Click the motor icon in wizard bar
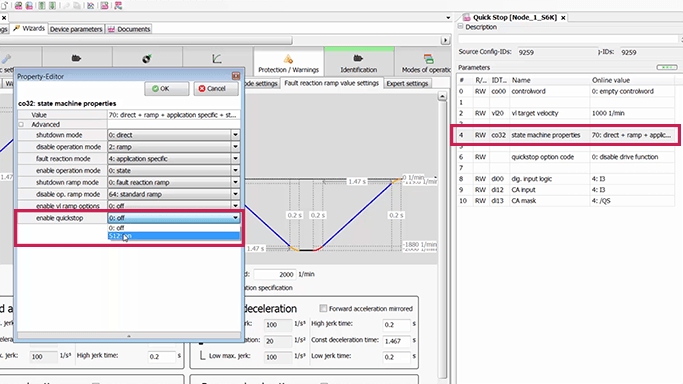The height and width of the screenshot is (384, 683). tap(76, 58)
